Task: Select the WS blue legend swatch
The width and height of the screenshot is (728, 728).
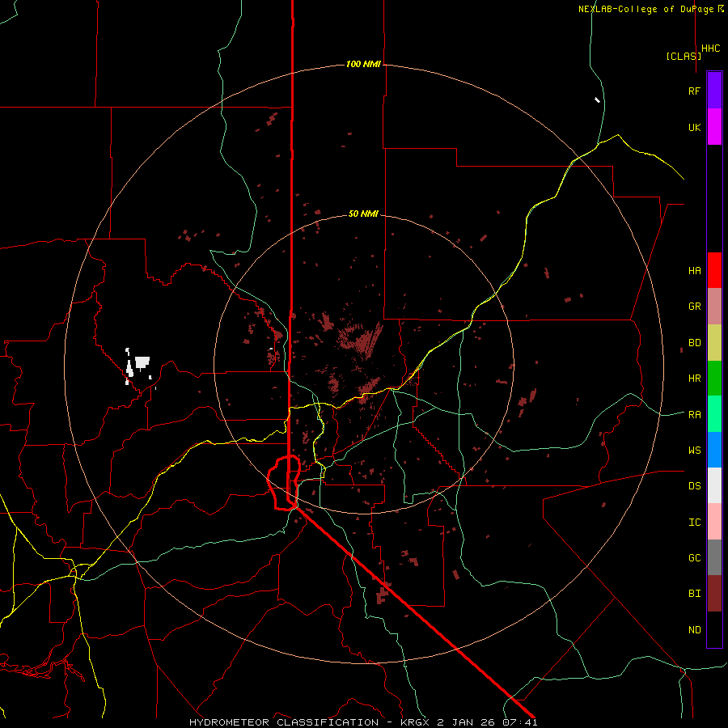Action: click(x=714, y=450)
